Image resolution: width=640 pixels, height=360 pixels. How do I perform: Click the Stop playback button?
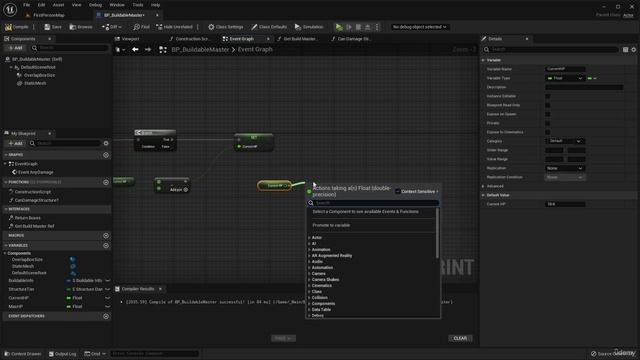[x=358, y=27]
